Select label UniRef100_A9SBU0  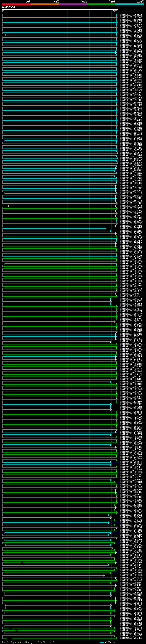[131, 170]
